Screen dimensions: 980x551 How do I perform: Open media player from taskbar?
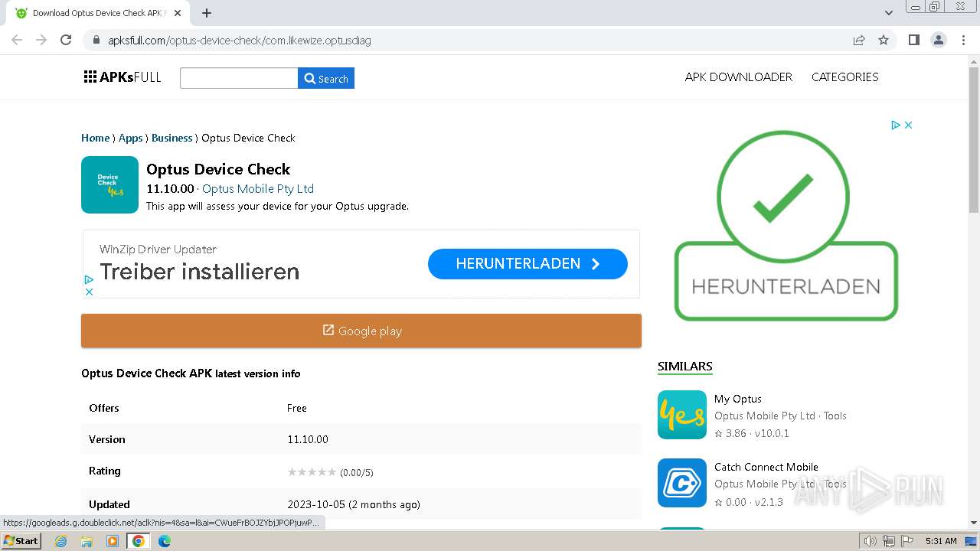pyautogui.click(x=113, y=541)
